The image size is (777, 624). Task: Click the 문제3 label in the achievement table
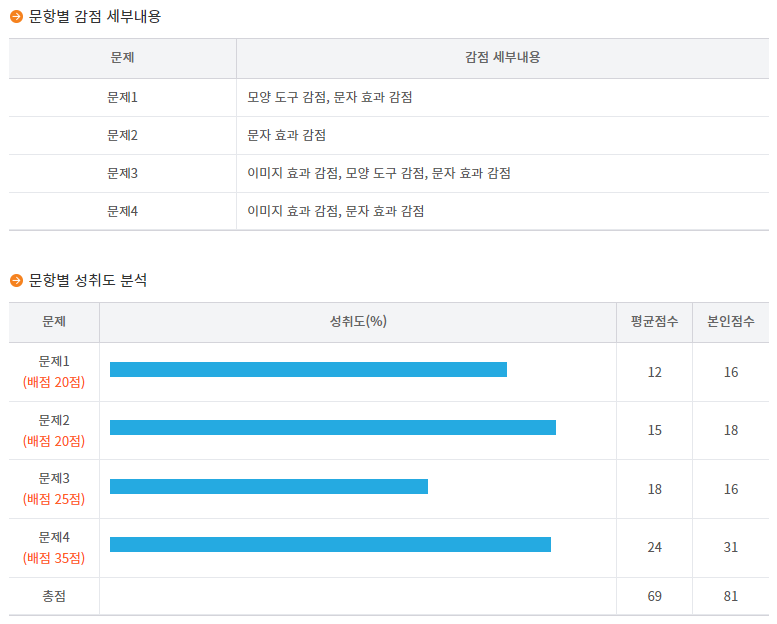pyautogui.click(x=54, y=479)
